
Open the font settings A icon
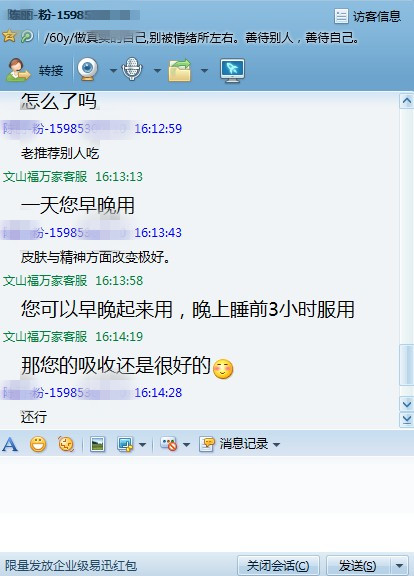coord(10,444)
